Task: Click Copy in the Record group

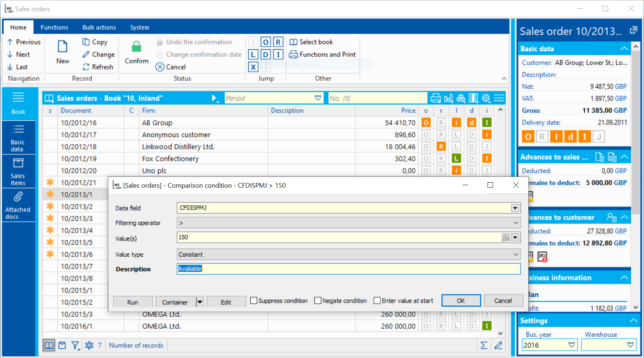Action: (95, 42)
